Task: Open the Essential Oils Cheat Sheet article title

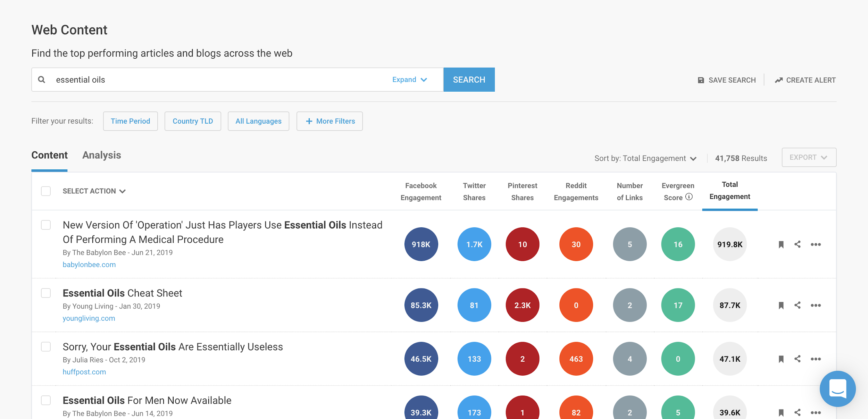Action: (x=122, y=293)
